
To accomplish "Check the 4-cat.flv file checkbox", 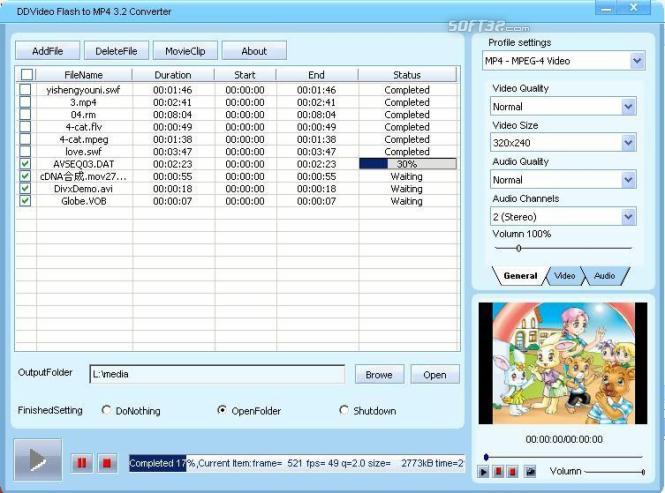I will click(x=25, y=126).
